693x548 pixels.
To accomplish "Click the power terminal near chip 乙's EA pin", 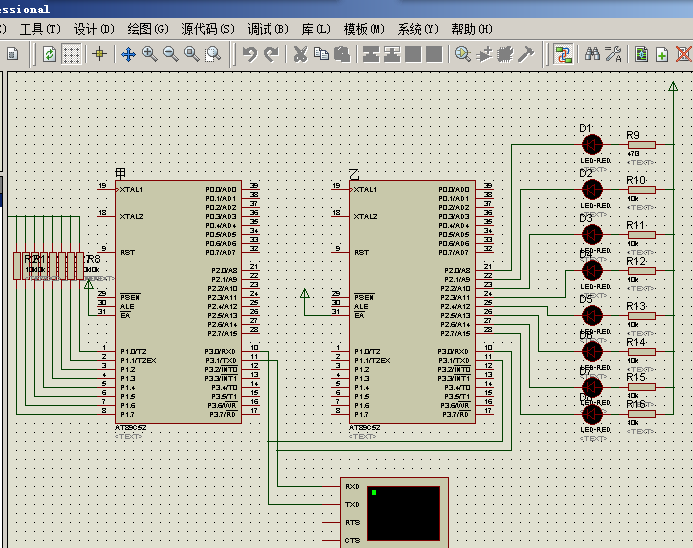I will tap(305, 294).
